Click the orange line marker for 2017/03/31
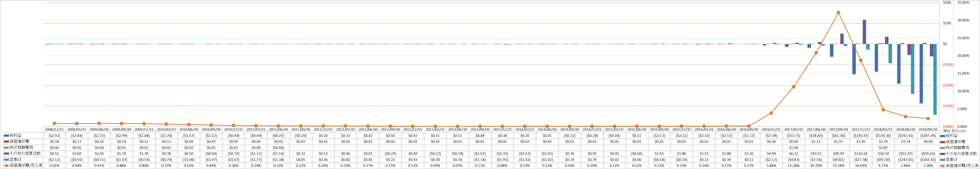Image resolution: width=980 pixels, height=169 pixels. [x=794, y=87]
